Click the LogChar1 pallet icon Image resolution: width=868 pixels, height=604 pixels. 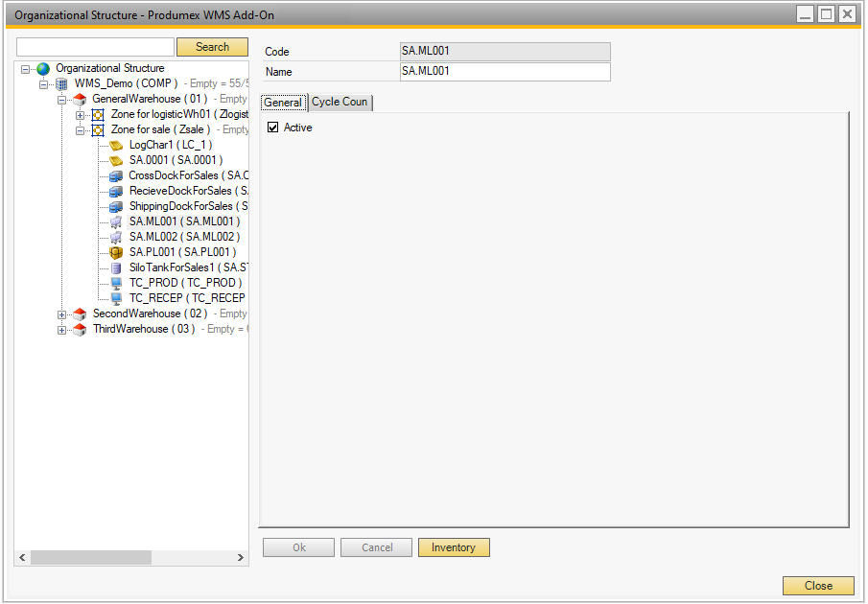point(116,146)
